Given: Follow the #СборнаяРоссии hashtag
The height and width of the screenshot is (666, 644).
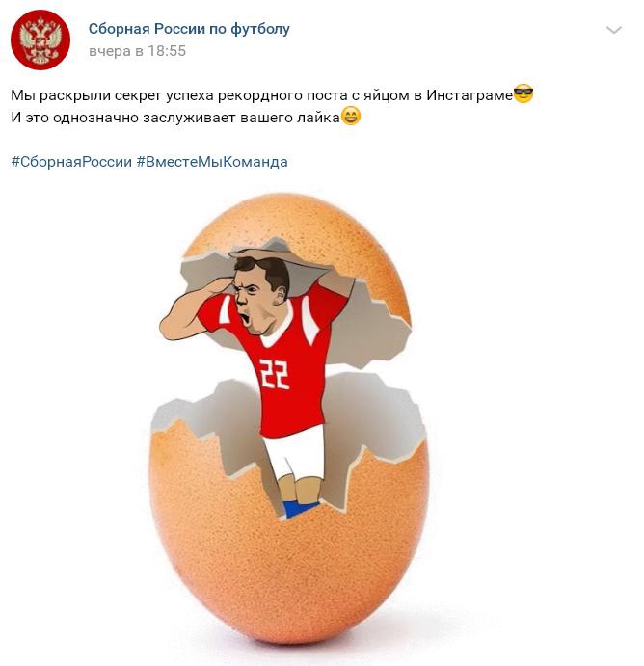Looking at the screenshot, I should pos(71,162).
